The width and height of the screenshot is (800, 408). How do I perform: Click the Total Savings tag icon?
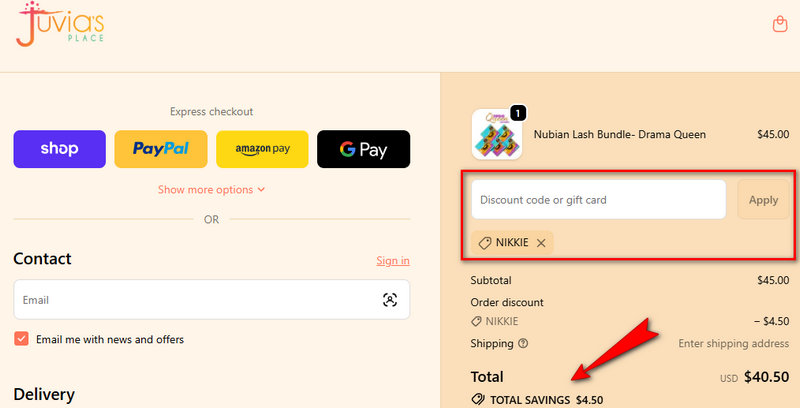tap(477, 400)
